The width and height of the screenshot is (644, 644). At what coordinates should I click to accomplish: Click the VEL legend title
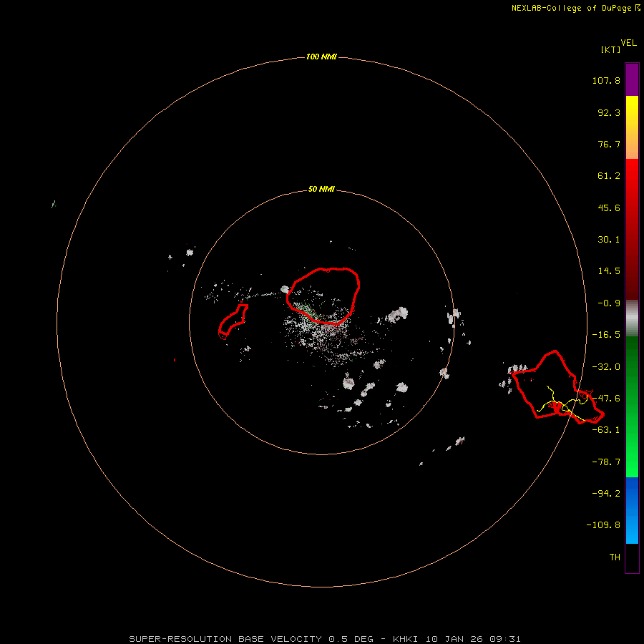tap(628, 43)
